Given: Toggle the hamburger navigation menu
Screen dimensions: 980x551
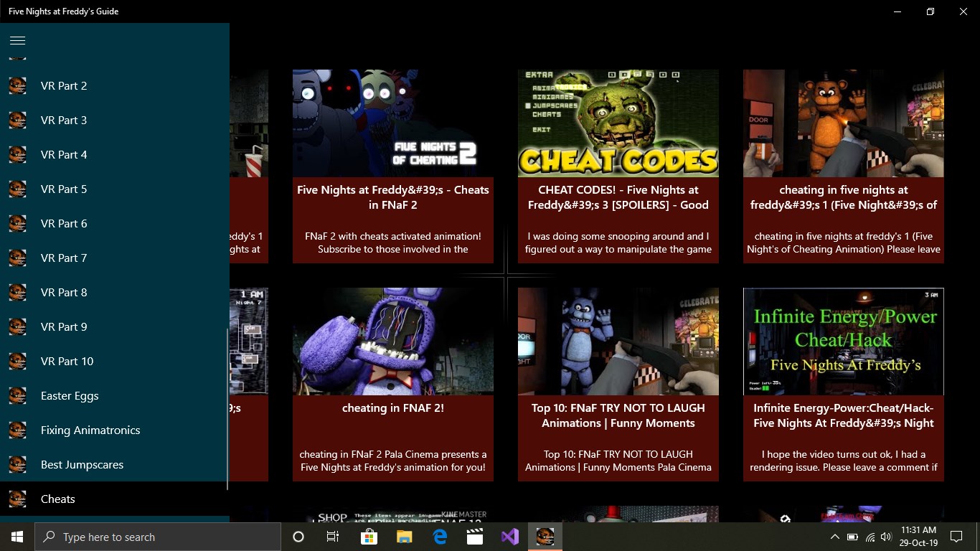Looking at the screenshot, I should pyautogui.click(x=18, y=40).
